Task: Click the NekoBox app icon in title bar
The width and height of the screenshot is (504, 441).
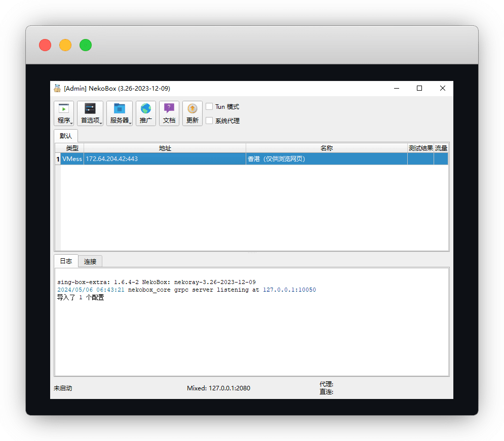Action: point(57,88)
